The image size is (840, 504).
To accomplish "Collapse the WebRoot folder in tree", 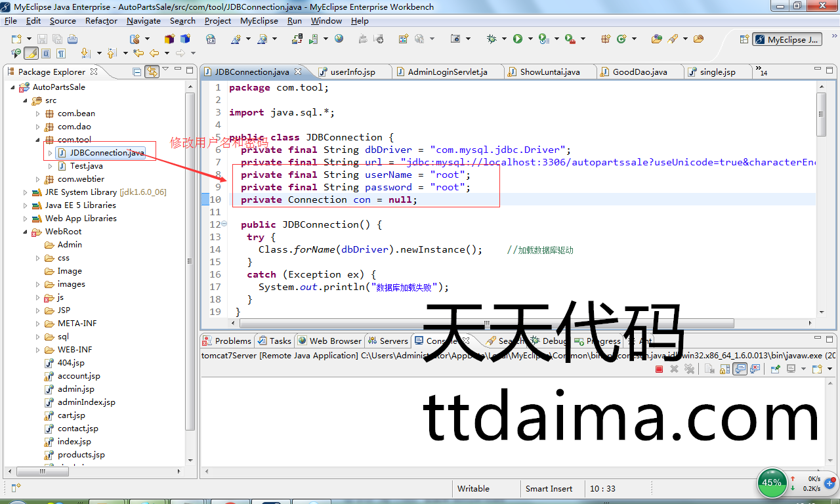I will pos(26,232).
